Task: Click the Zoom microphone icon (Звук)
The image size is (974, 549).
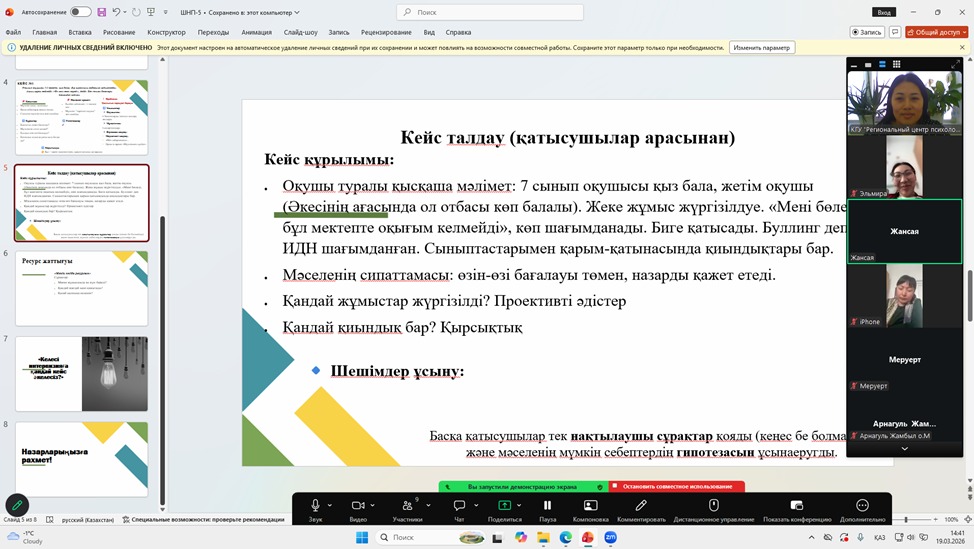Action: (x=315, y=506)
